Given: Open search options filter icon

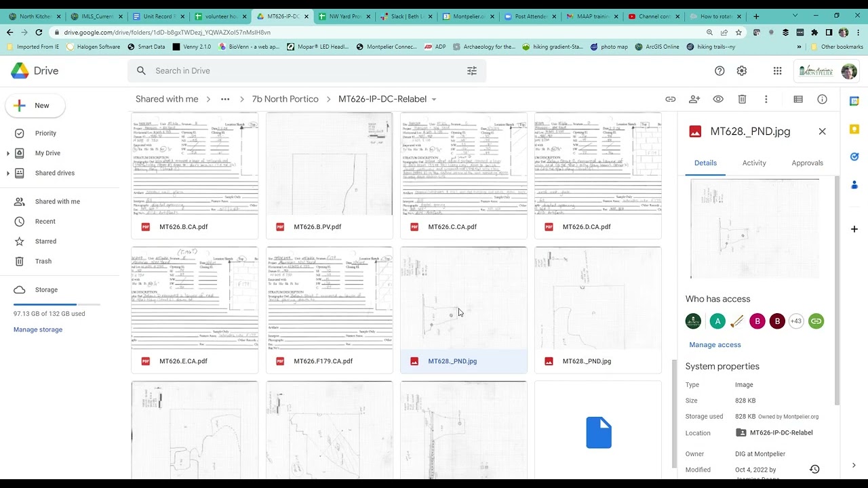Looking at the screenshot, I should pyautogui.click(x=472, y=70).
